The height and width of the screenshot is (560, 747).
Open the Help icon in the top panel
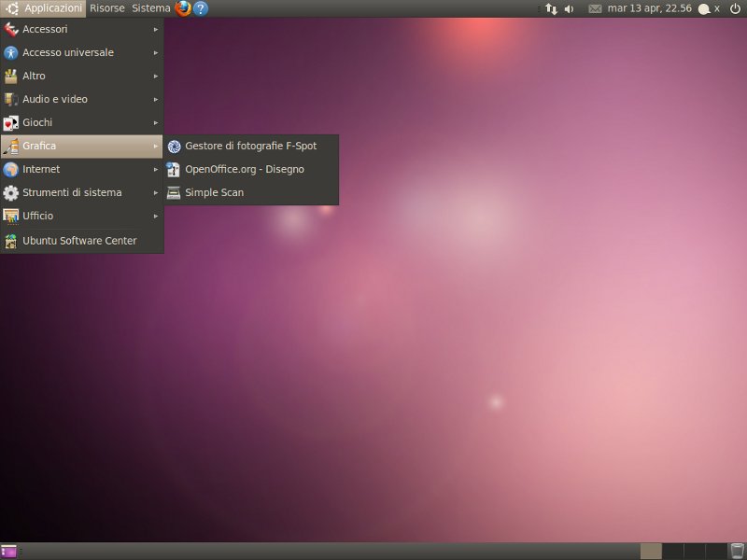coord(201,8)
